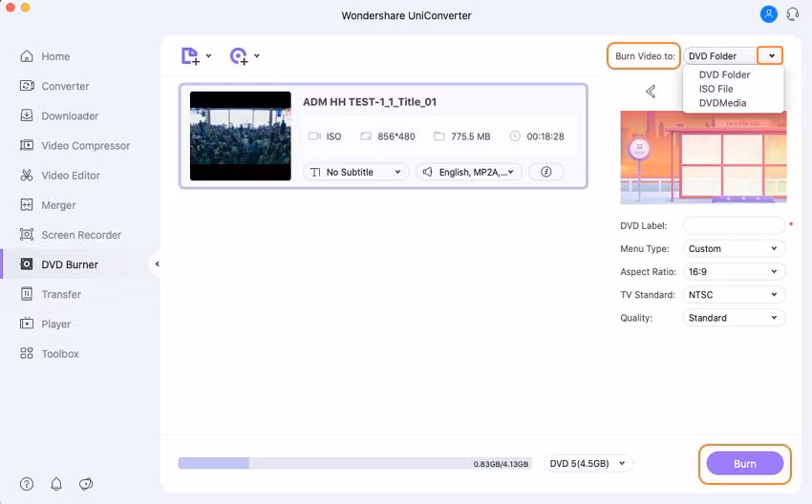Select DVDMedia from the dropdown list
The width and height of the screenshot is (812, 504).
(722, 102)
